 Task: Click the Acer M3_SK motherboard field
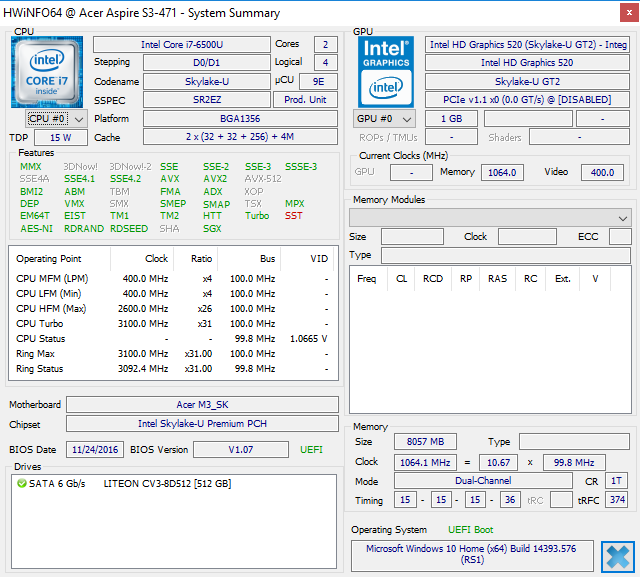pos(203,405)
